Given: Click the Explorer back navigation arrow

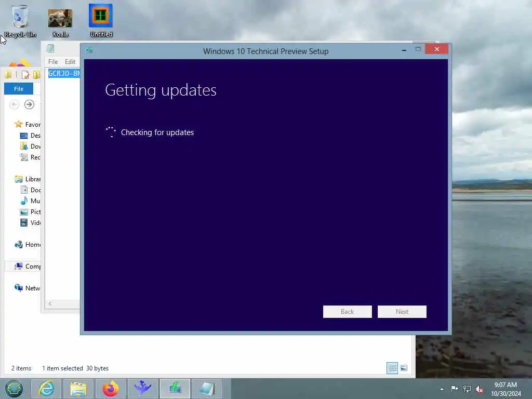Looking at the screenshot, I should coord(14,104).
